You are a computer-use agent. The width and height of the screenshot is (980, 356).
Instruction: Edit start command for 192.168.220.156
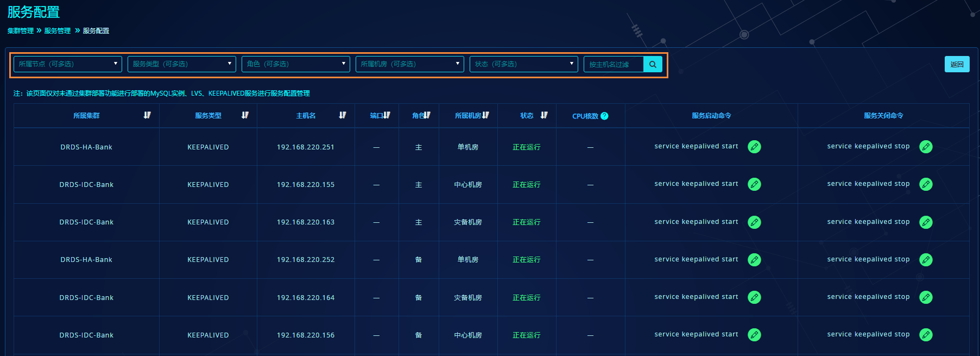point(754,335)
